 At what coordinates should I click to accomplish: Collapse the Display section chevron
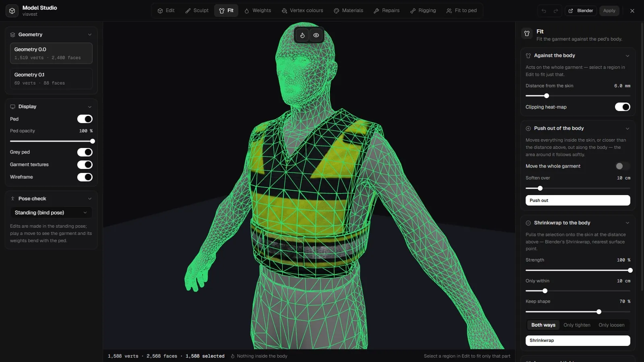90,107
